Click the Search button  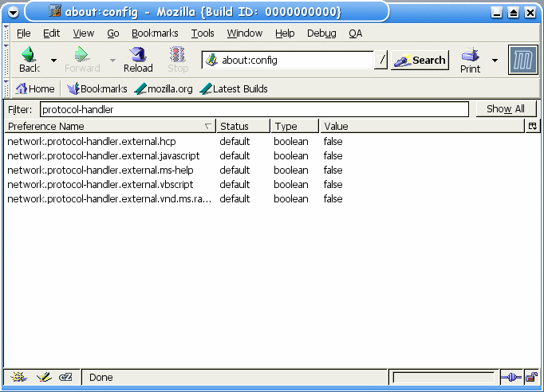pyautogui.click(x=420, y=60)
